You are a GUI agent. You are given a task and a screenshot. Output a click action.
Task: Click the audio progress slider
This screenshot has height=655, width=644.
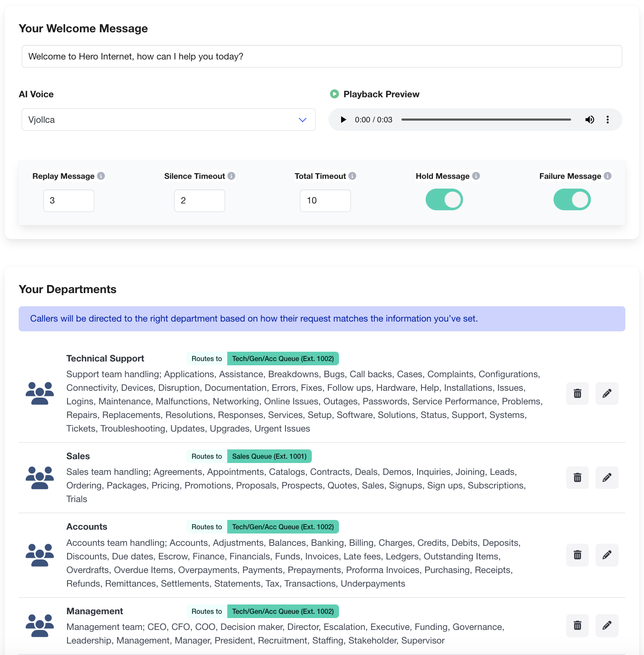pos(486,120)
